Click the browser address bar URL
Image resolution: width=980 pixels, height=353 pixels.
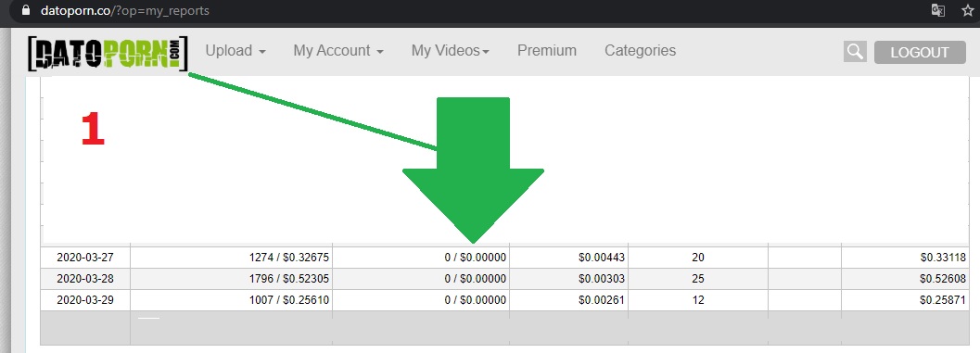pyautogui.click(x=125, y=10)
